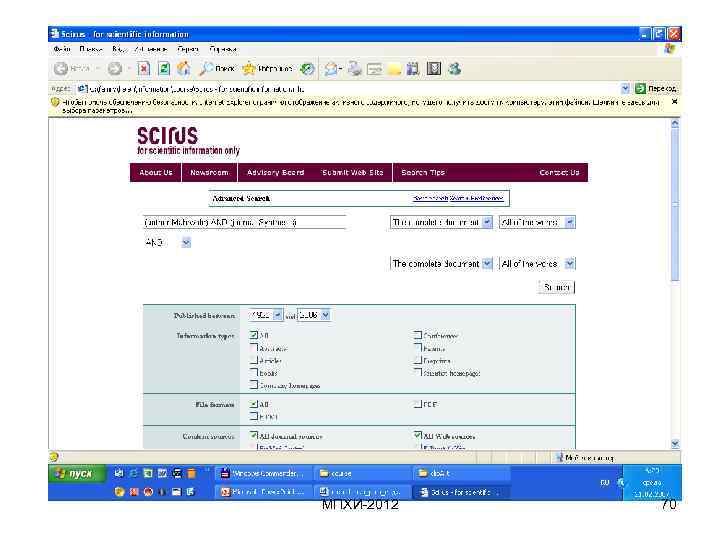Click the basic search link in Advanced Search header
This screenshot has width=720, height=540.
(430, 198)
